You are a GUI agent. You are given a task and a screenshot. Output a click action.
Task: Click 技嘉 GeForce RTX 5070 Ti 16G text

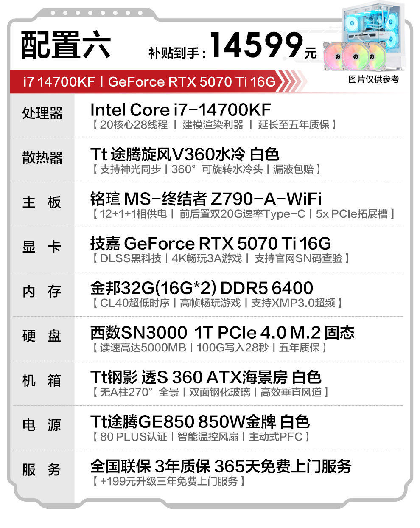click(x=210, y=244)
